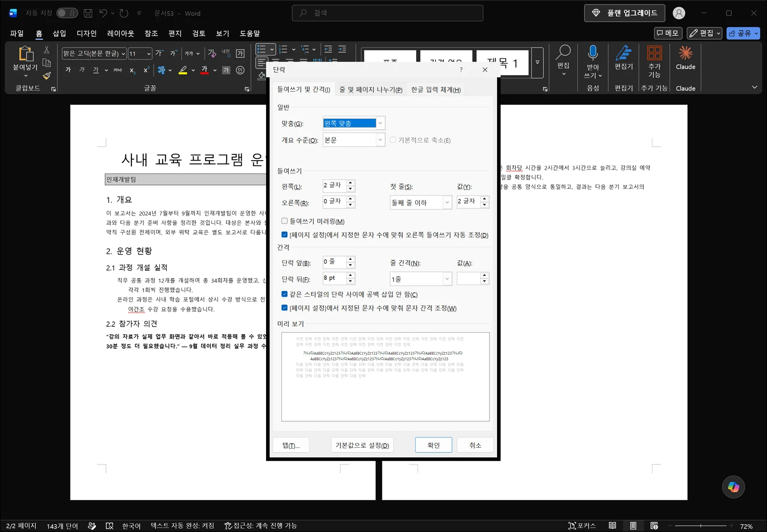The height and width of the screenshot is (532, 767).
Task: Toggle italic formatting in the ribbon
Action: (x=82, y=70)
